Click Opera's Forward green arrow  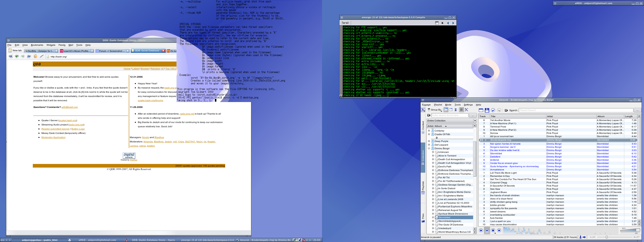click(23, 56)
